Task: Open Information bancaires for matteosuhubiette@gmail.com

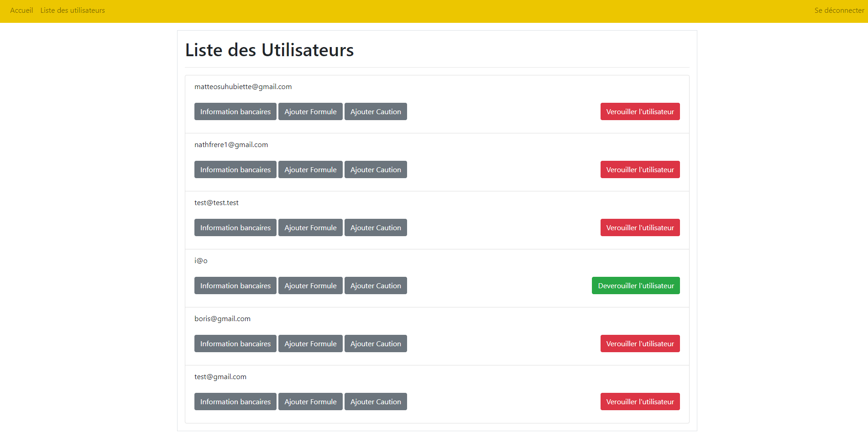Action: tap(235, 111)
